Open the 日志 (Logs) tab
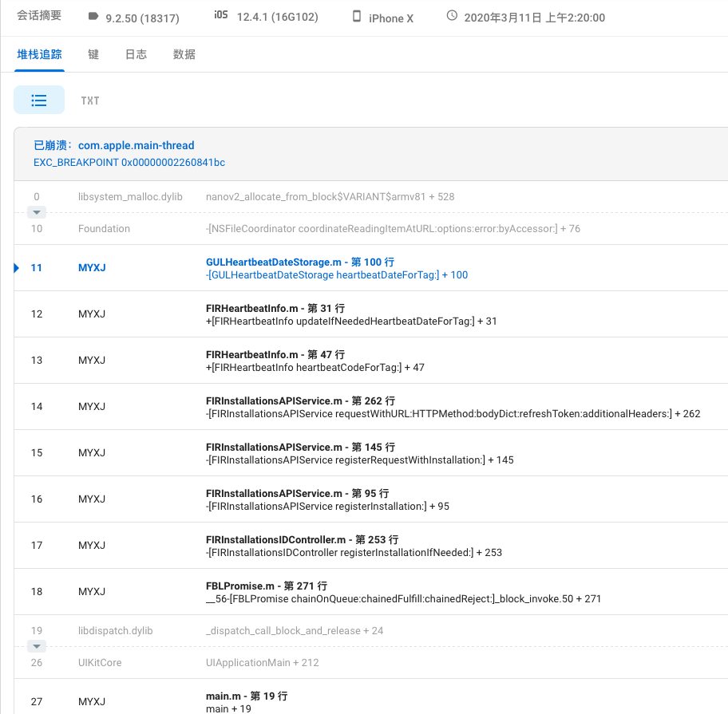Image resolution: width=728 pixels, height=714 pixels. click(x=136, y=54)
